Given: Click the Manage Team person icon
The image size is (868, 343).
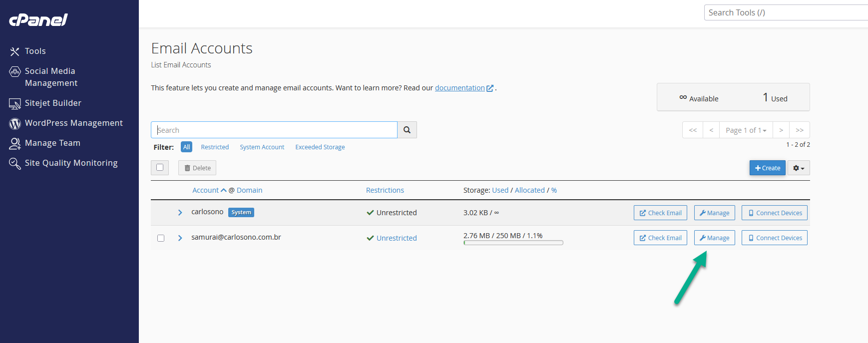Looking at the screenshot, I should [15, 143].
